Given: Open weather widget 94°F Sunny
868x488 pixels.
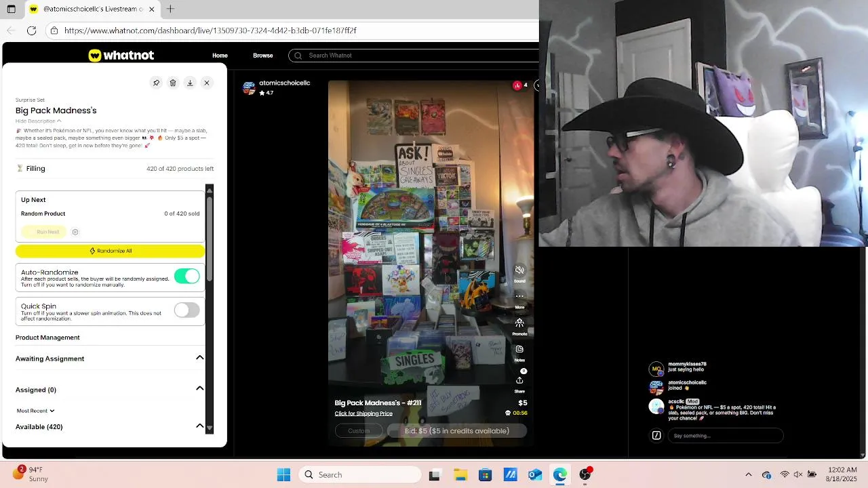Looking at the screenshot, I should tap(31, 474).
